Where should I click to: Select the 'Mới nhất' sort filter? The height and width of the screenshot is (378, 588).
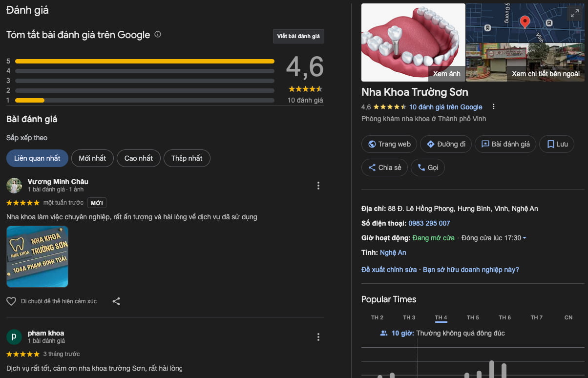(92, 158)
